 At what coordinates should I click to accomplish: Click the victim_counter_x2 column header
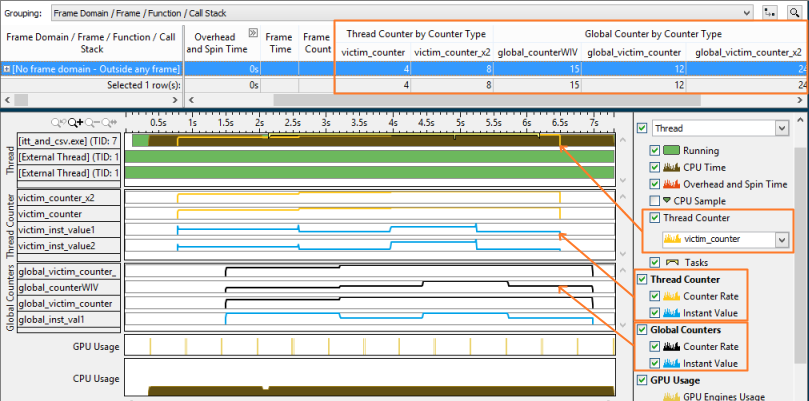pyautogui.click(x=452, y=52)
